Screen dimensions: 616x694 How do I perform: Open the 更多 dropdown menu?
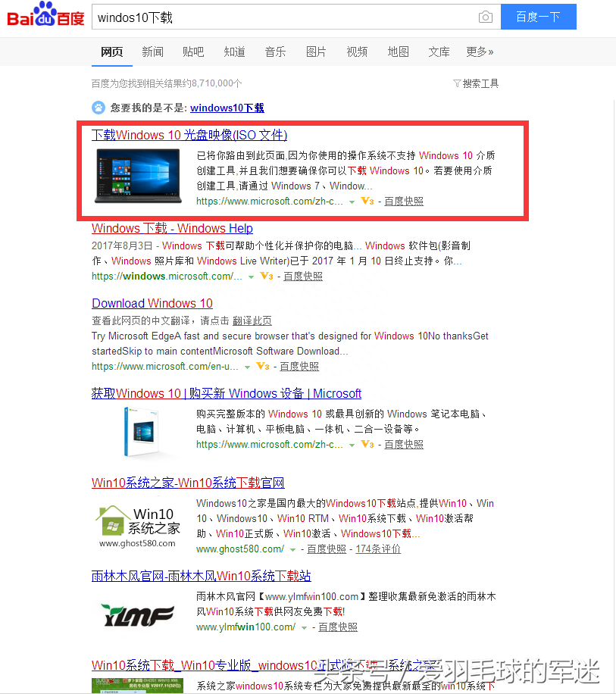coord(479,52)
